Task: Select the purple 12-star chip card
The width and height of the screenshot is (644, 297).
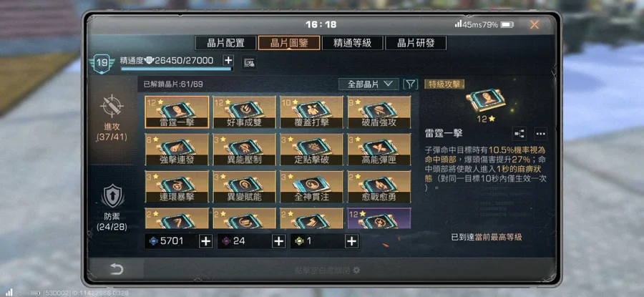Action: coord(379,218)
